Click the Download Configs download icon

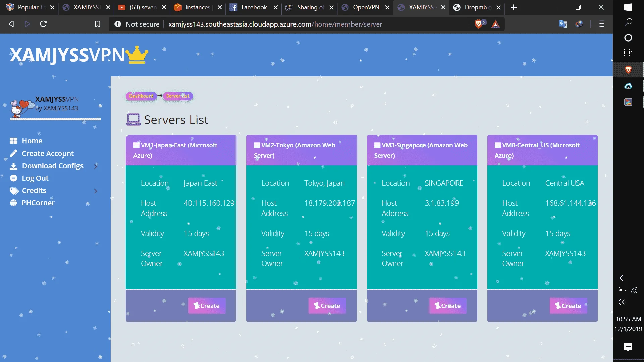click(x=13, y=166)
